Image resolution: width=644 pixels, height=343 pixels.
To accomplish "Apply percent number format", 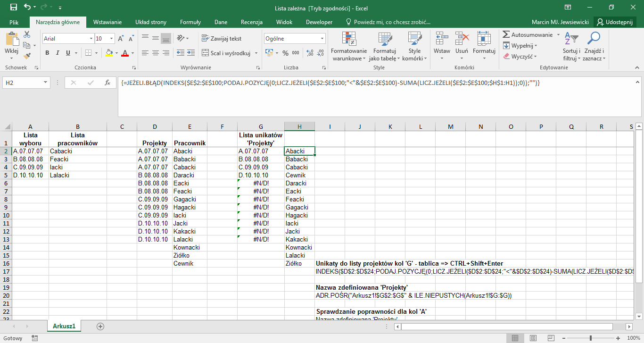I will click(x=285, y=53).
